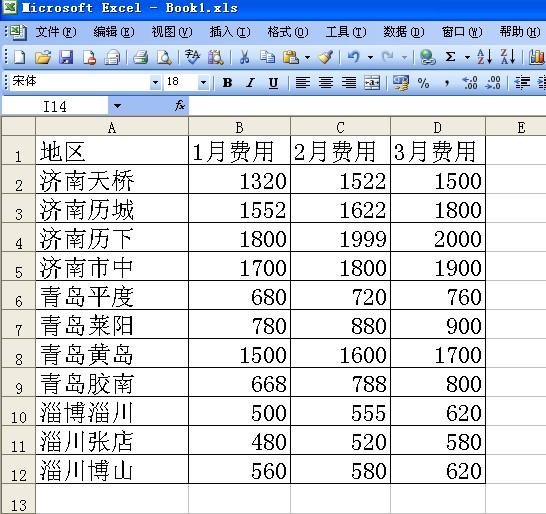The height and width of the screenshot is (514, 546).
Task: Toggle Bold formatting
Action: tap(227, 83)
